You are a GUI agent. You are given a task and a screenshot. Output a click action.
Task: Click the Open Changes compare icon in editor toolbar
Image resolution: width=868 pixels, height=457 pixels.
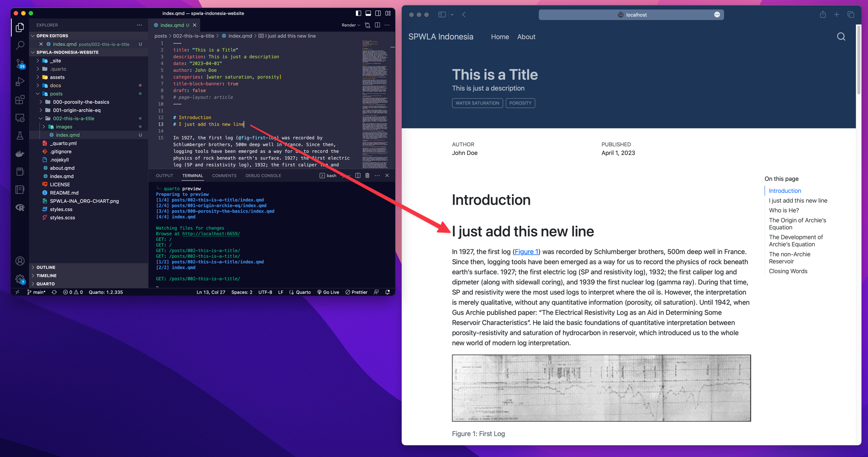[367, 25]
